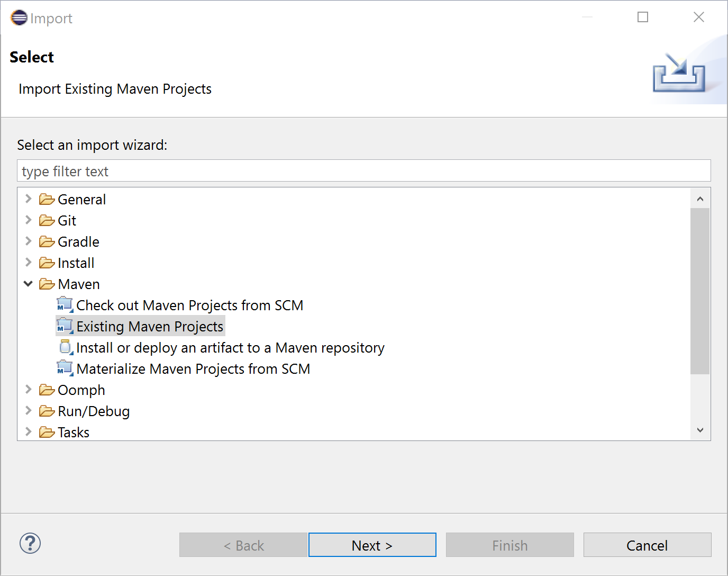Screen dimensions: 728x576
Task: Click the Install folder icon
Action: point(47,263)
